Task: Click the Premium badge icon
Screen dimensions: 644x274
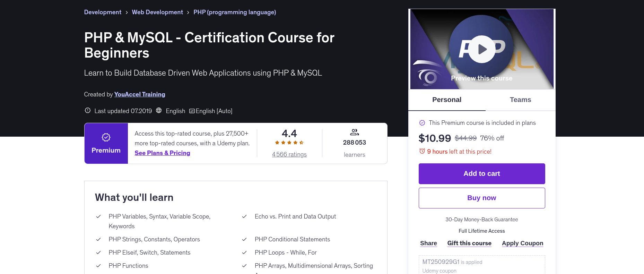Action: pyautogui.click(x=106, y=137)
